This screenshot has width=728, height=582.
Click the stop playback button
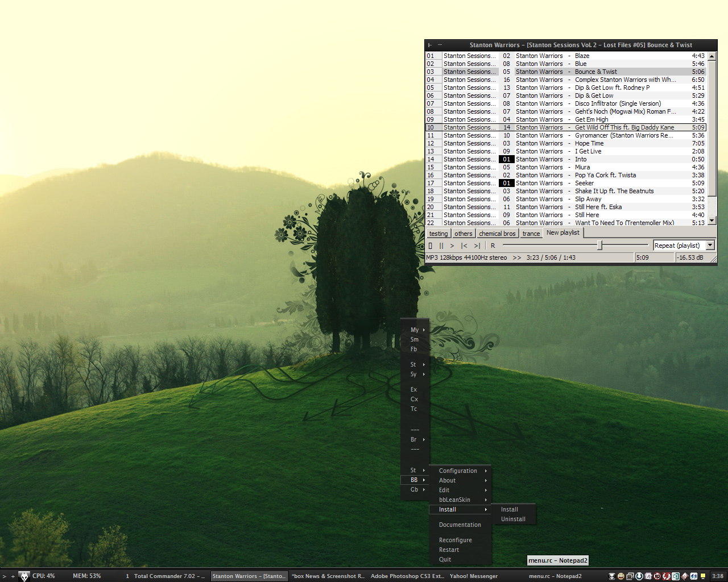[431, 246]
